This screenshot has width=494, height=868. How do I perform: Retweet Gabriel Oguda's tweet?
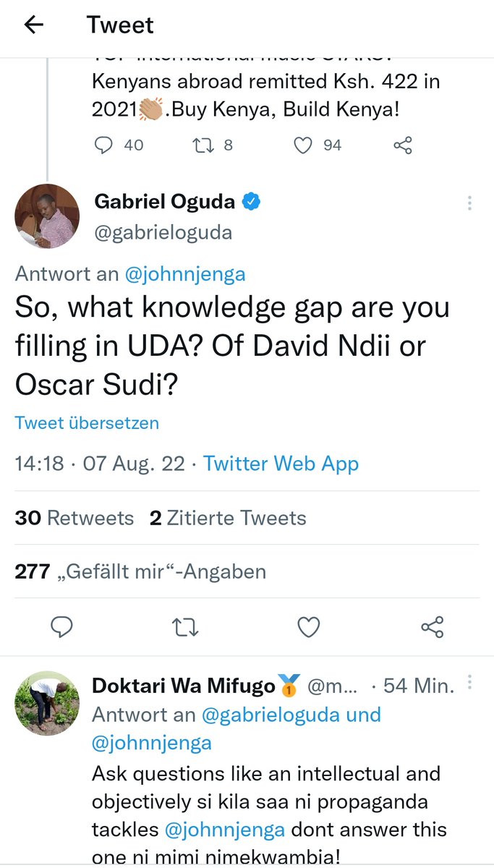[x=185, y=627]
